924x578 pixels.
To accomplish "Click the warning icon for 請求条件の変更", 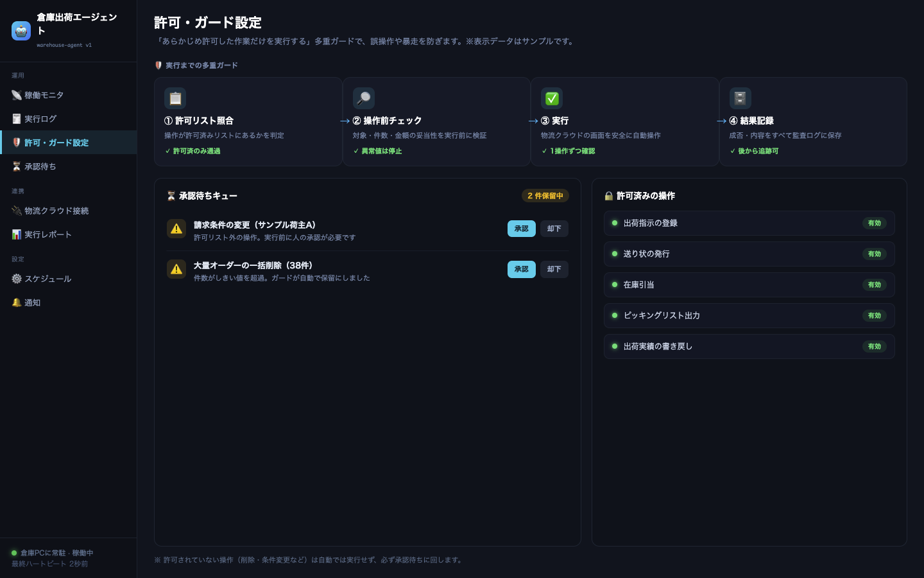I will click(176, 229).
